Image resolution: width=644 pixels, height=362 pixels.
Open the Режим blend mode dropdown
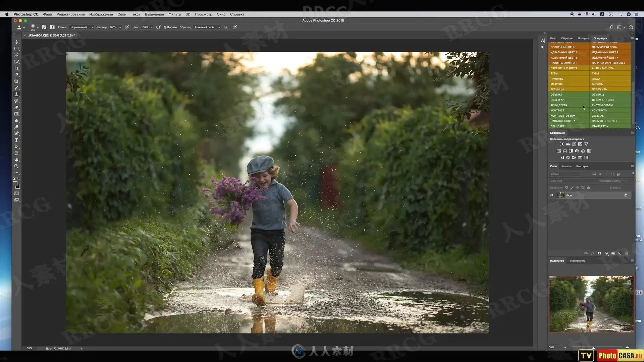pyautogui.click(x=82, y=27)
